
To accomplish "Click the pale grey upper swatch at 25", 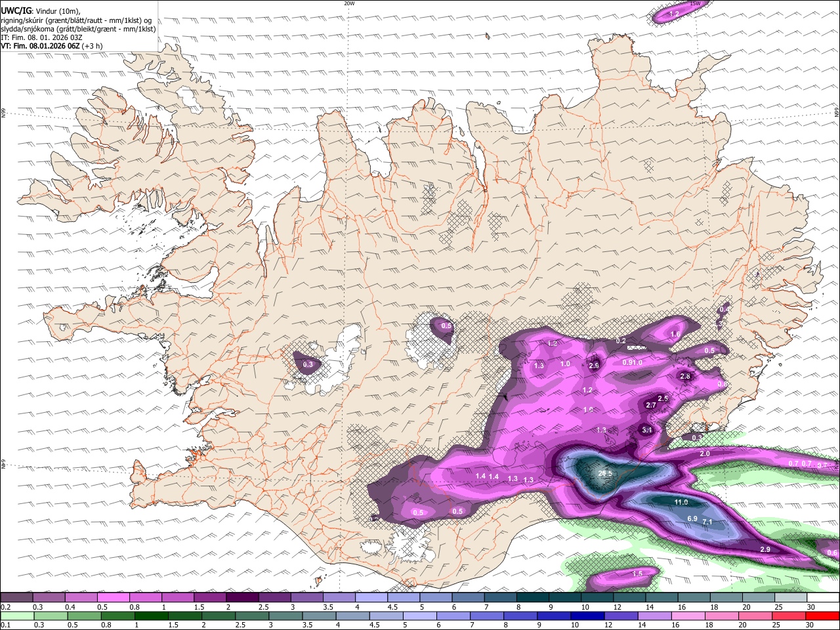I will 789,597.
